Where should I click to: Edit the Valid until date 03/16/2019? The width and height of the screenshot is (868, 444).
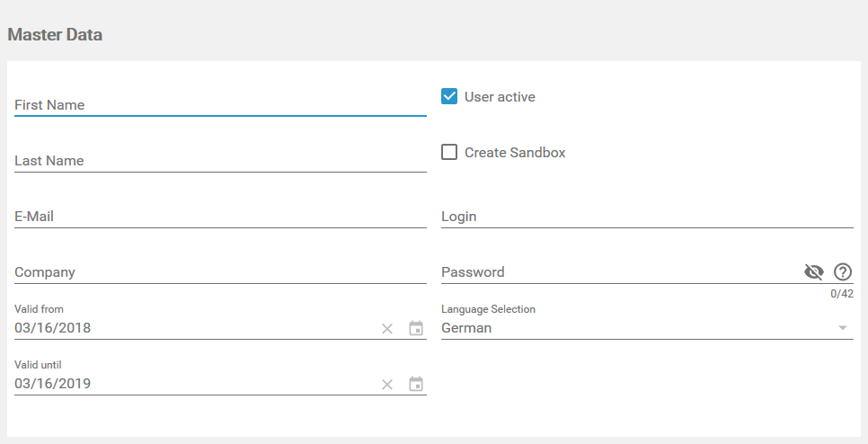[53, 384]
